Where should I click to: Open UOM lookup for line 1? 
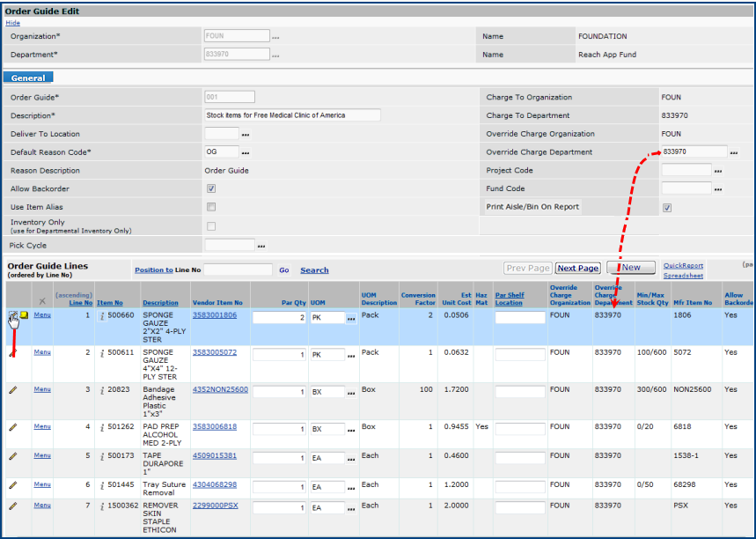pyautogui.click(x=351, y=318)
